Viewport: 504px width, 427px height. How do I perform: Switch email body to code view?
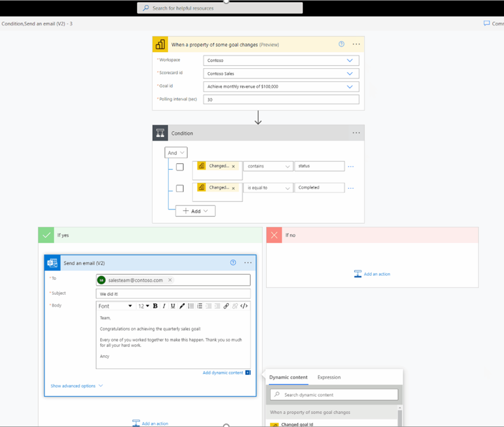(x=244, y=306)
